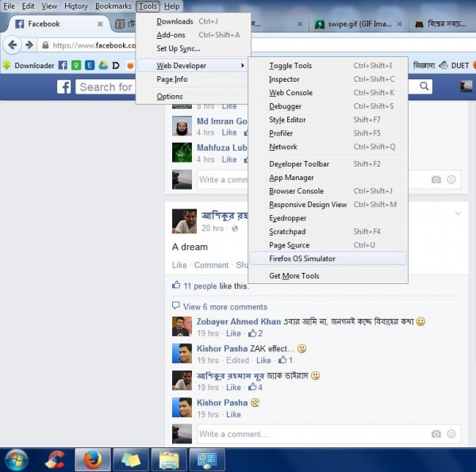Open File Explorer folder icon in taskbar
The width and height of the screenshot is (476, 472).
(x=170, y=460)
